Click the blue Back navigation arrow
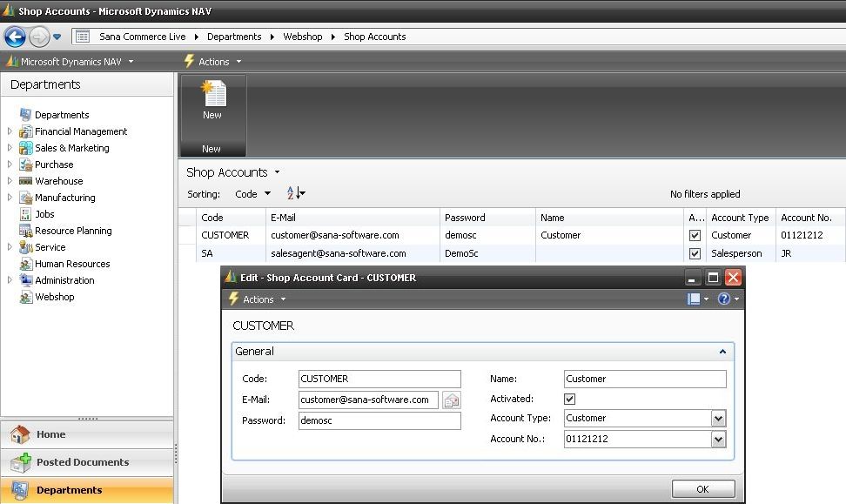The height and width of the screenshot is (504, 846). [x=15, y=37]
